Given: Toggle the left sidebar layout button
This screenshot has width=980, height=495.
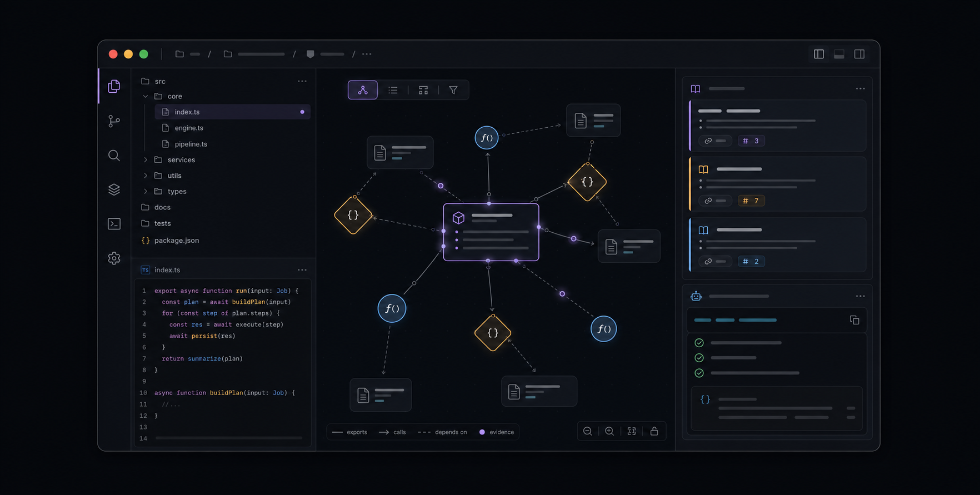Looking at the screenshot, I should (x=819, y=54).
